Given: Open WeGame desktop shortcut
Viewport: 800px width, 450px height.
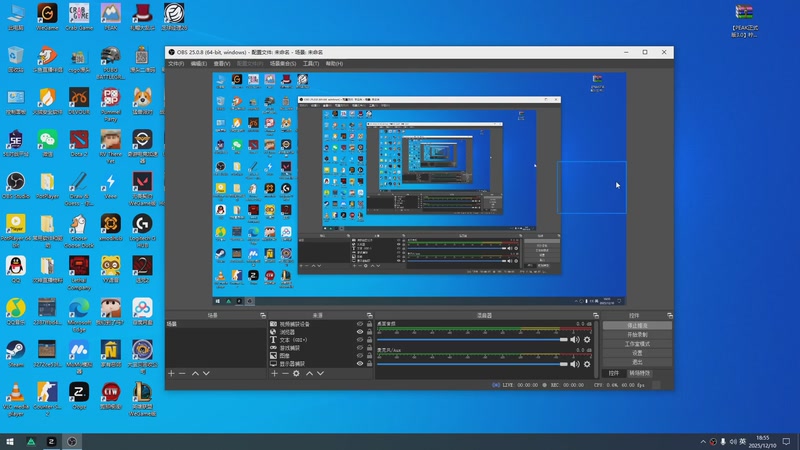Looking at the screenshot, I should click(x=47, y=17).
